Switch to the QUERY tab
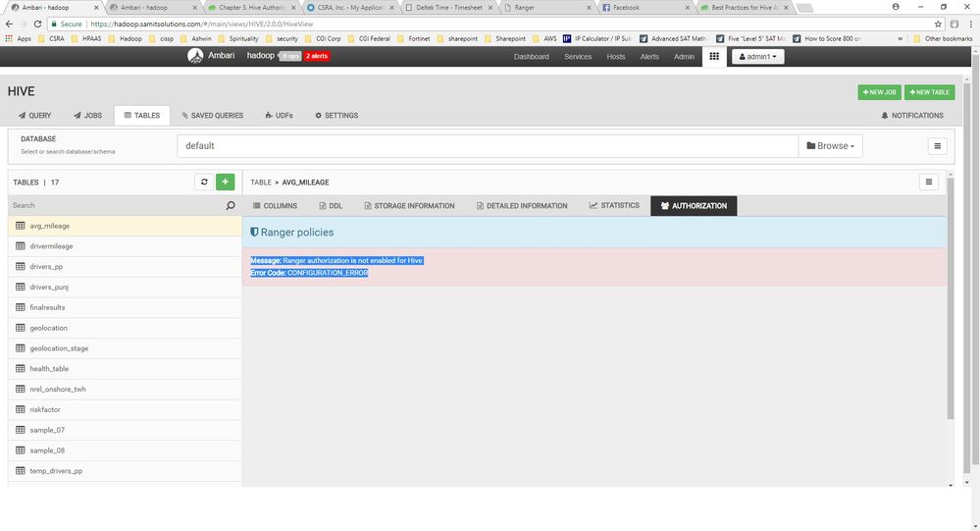 [x=35, y=116]
